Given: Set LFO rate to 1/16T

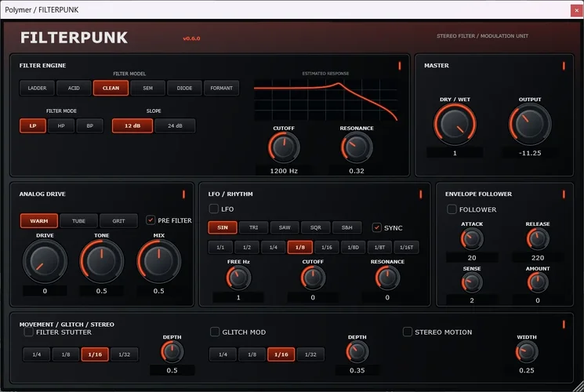Looking at the screenshot, I should [x=406, y=247].
